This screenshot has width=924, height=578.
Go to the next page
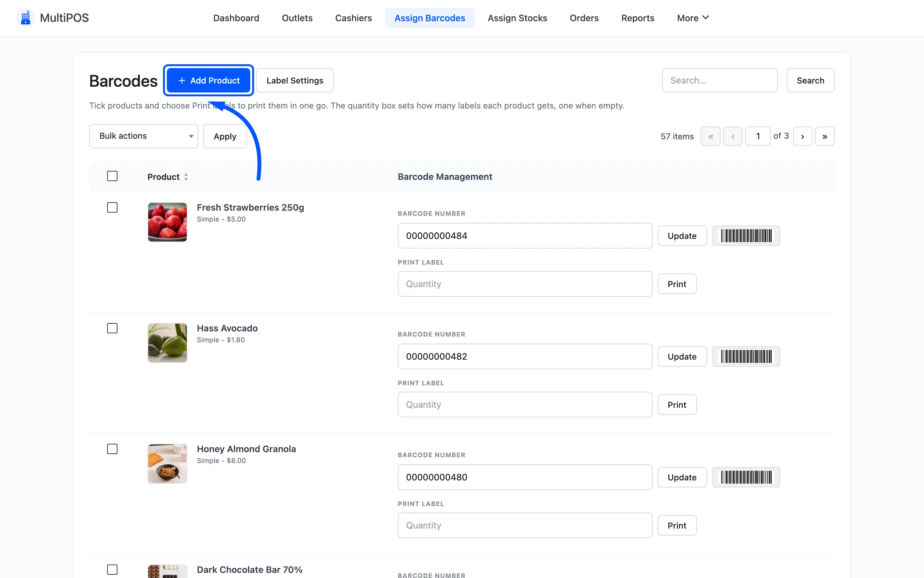803,136
